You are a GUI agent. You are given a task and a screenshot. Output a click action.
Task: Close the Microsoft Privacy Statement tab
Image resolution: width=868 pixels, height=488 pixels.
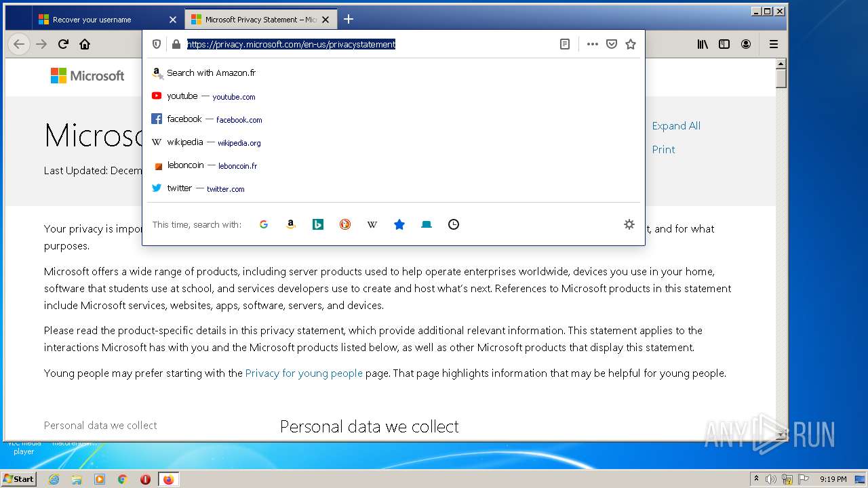325,20
